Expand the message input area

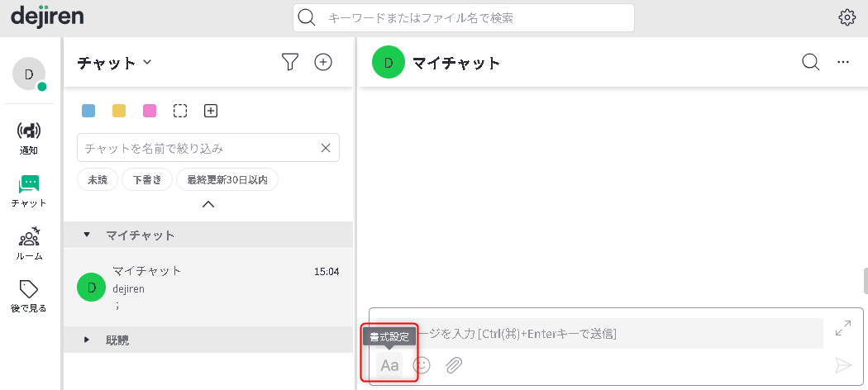pyautogui.click(x=842, y=328)
